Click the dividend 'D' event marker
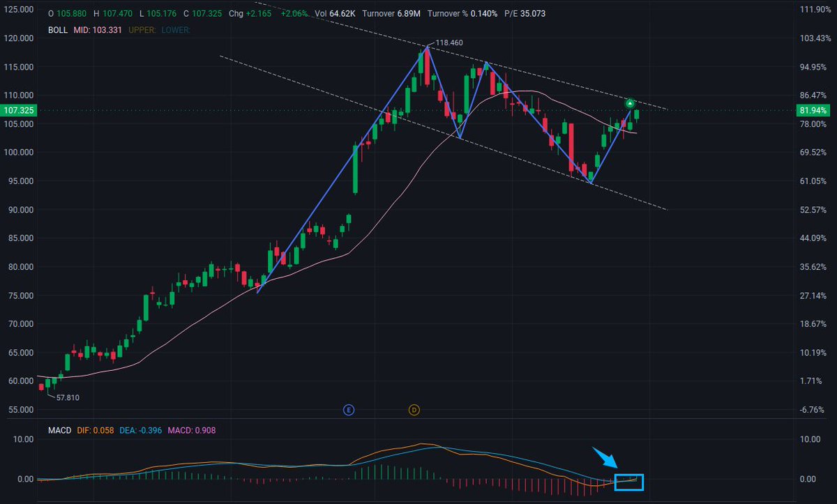The width and height of the screenshot is (837, 504). [x=414, y=410]
